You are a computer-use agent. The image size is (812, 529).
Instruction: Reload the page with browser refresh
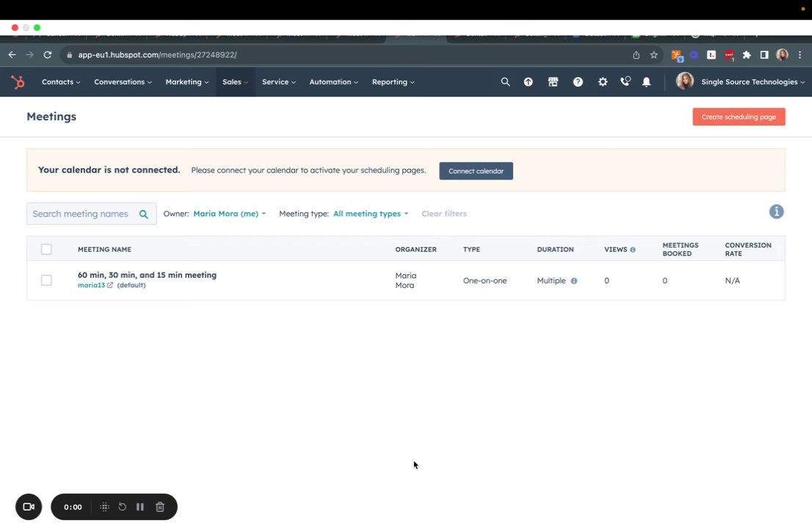click(x=48, y=54)
